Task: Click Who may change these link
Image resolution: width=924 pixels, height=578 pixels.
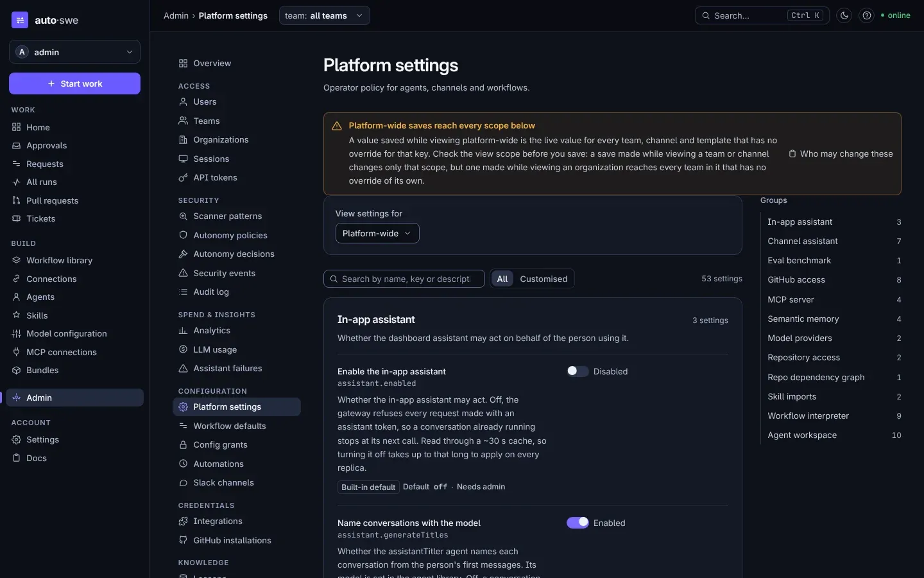Action: point(841,153)
